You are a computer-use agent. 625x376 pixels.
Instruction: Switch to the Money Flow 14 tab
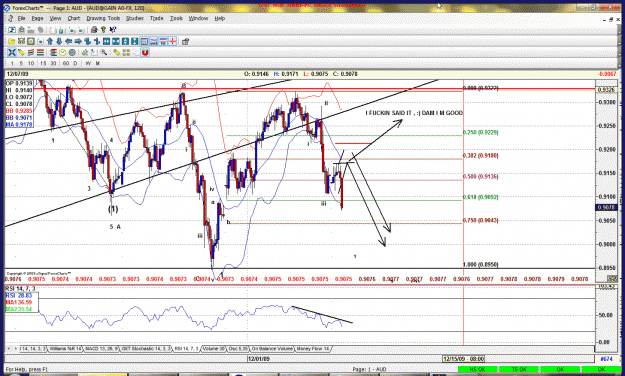click(312, 349)
